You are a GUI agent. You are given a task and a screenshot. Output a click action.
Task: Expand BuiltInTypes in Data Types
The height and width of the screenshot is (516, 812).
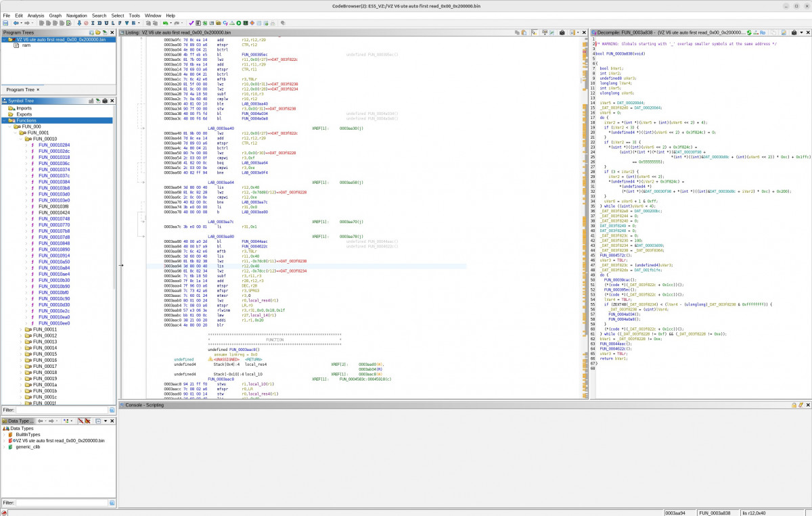click(4, 434)
